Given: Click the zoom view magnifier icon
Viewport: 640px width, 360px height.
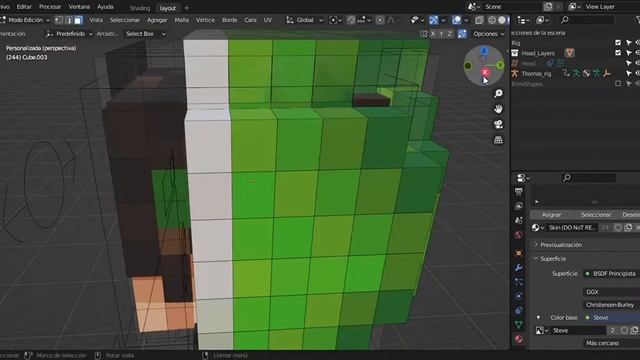Looking at the screenshot, I should click(498, 94).
